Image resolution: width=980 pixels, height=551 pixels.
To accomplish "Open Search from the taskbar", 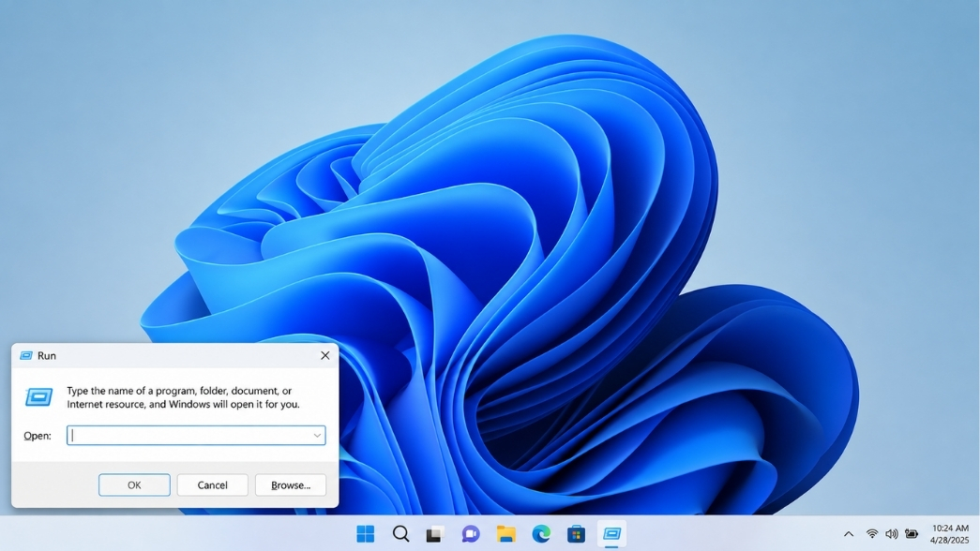I will click(400, 533).
